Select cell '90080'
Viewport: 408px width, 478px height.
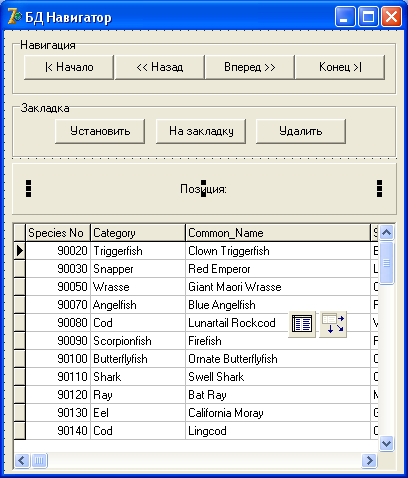click(x=58, y=323)
